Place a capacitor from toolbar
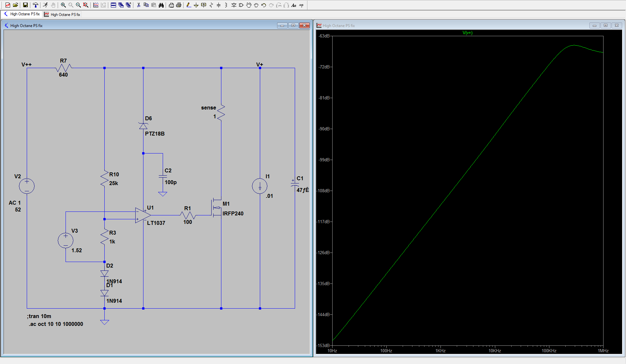The height and width of the screenshot is (364, 626). coord(219,5)
